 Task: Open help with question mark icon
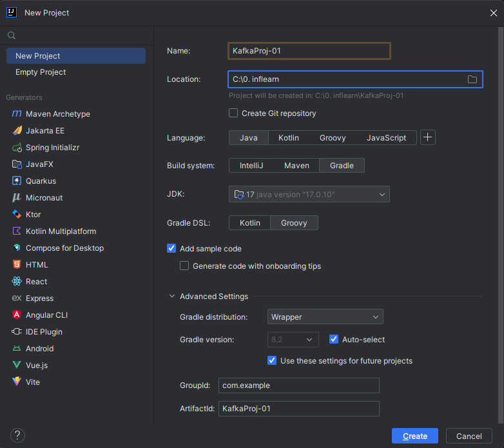(x=17, y=436)
